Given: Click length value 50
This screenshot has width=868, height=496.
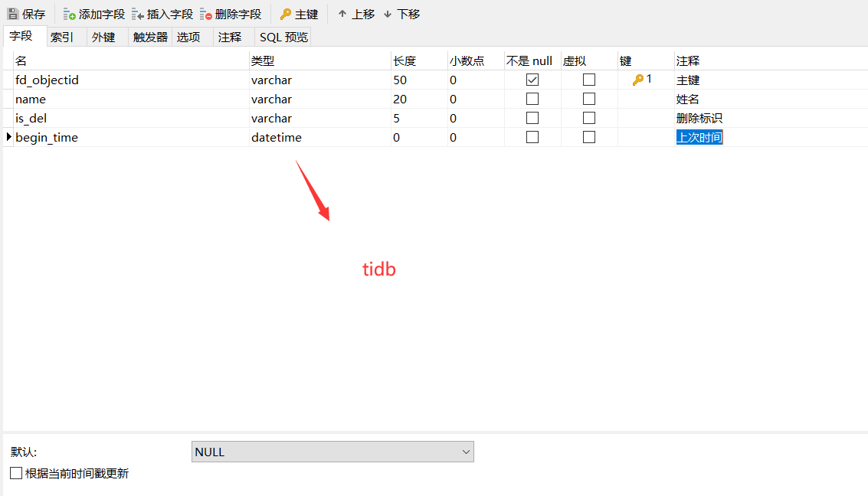Looking at the screenshot, I should (x=400, y=80).
